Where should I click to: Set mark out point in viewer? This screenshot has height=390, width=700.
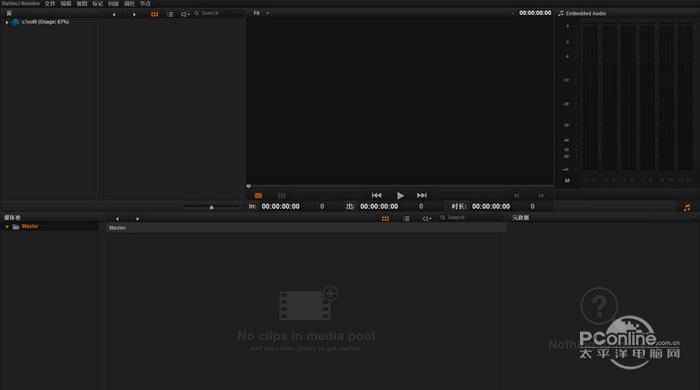click(541, 195)
